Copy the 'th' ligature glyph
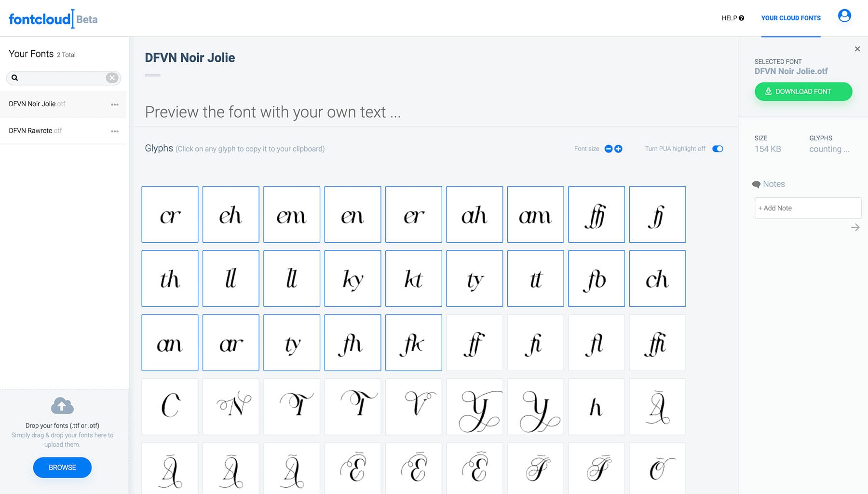 click(170, 278)
